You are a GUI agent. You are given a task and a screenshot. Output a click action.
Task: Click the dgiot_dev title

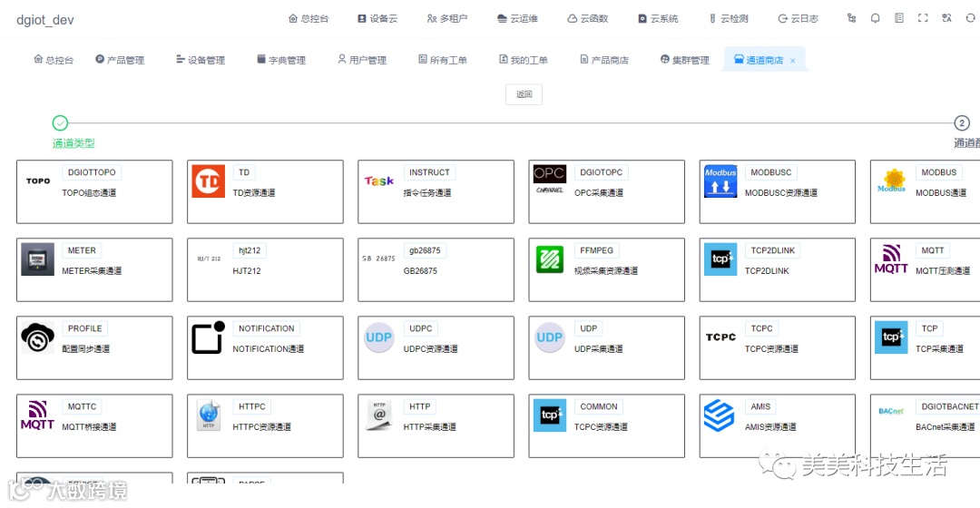point(45,20)
